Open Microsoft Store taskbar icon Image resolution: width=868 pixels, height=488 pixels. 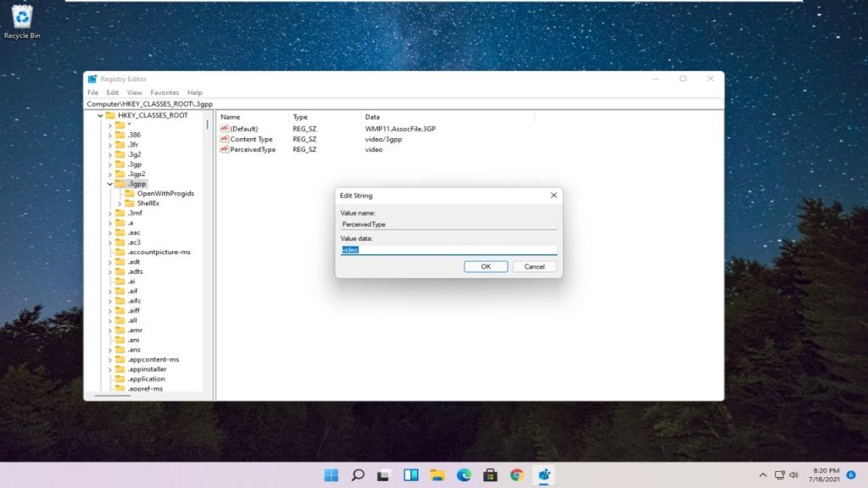click(x=490, y=475)
